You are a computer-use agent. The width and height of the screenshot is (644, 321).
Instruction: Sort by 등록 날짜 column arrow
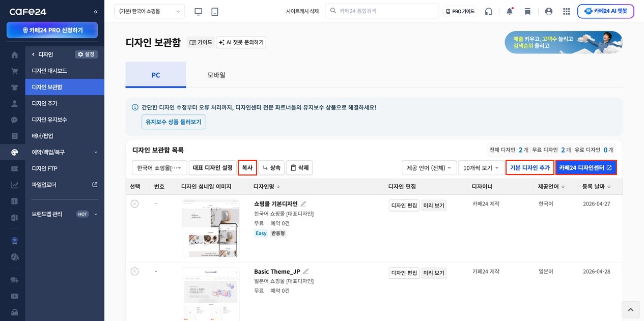(609, 187)
